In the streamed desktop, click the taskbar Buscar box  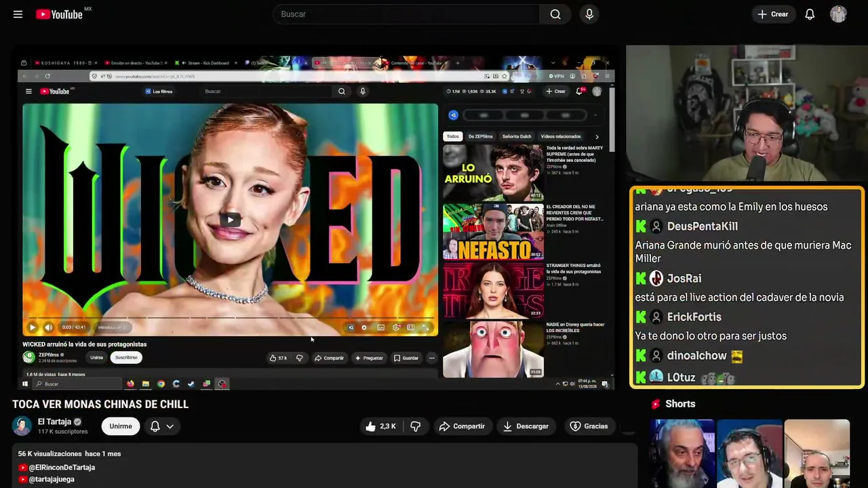pyautogui.click(x=77, y=384)
